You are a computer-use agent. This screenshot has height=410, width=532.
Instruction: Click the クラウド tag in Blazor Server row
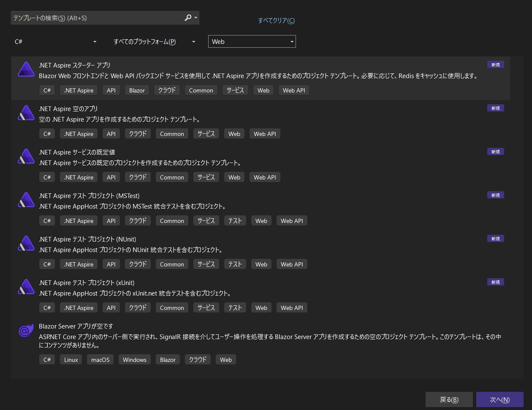coord(198,360)
